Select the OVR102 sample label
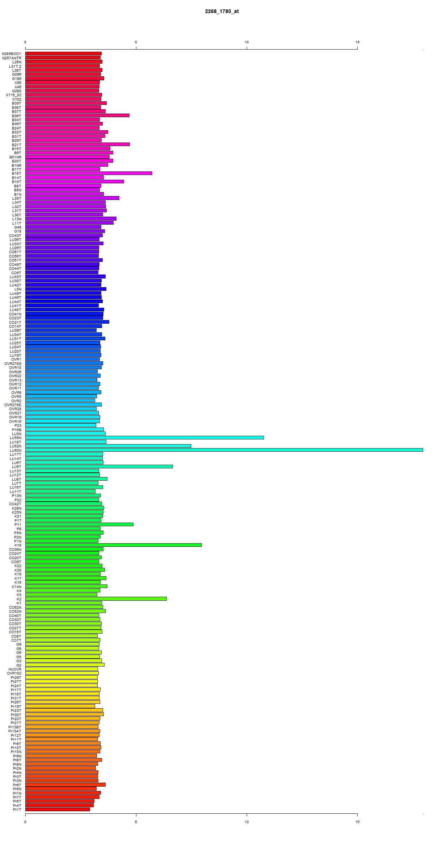The image size is (434, 868). click(14, 674)
